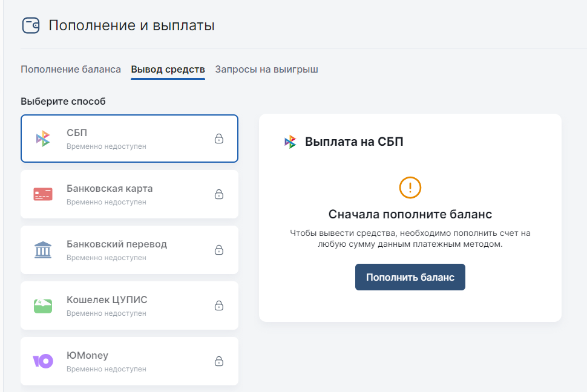
Task: Choose the Кошелек ЦУПИС method label
Action: click(107, 299)
